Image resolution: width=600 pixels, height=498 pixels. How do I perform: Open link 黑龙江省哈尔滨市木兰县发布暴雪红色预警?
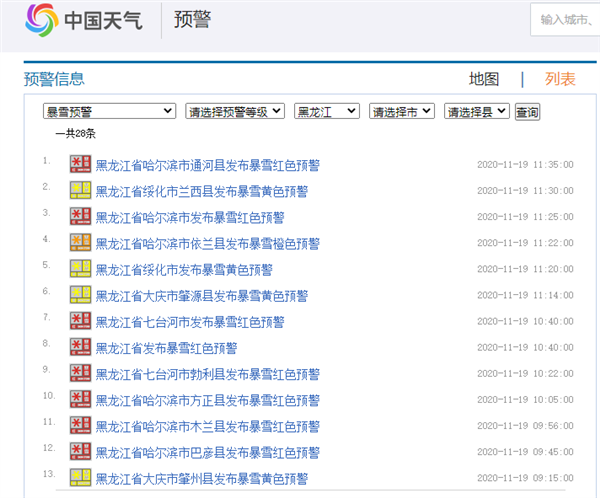[x=207, y=426]
